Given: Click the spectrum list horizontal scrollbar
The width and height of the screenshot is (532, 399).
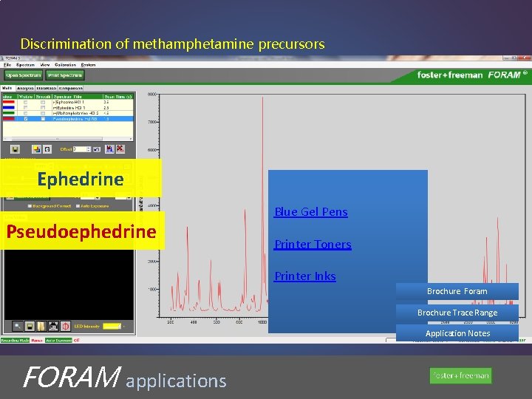Looking at the screenshot, I should (x=67, y=139).
